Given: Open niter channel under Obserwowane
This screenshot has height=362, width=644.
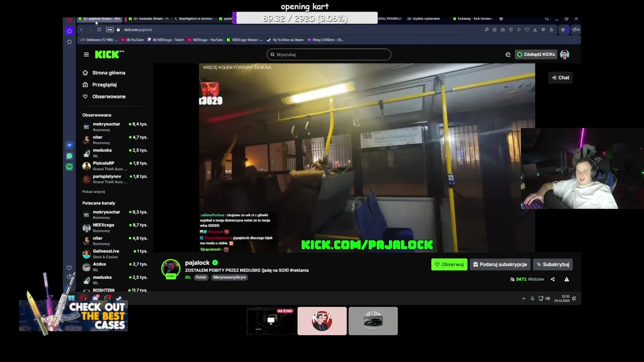Looking at the screenshot, I should [115, 139].
